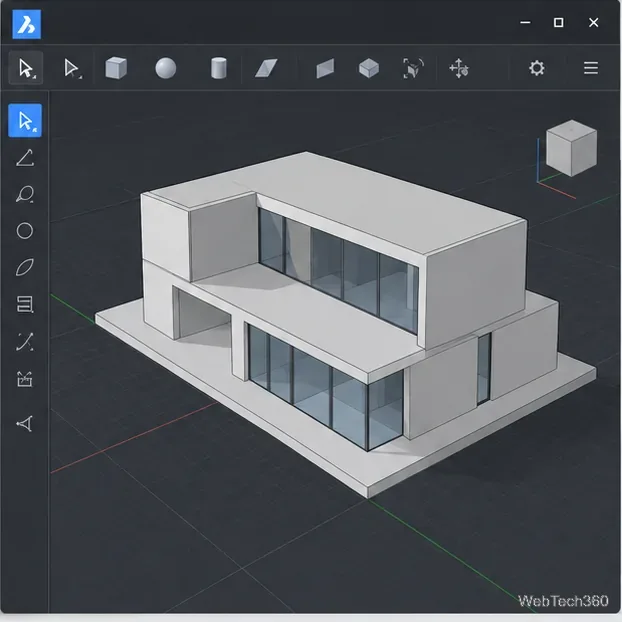Select the line drawing tool
The image size is (622, 622).
[x=25, y=158]
